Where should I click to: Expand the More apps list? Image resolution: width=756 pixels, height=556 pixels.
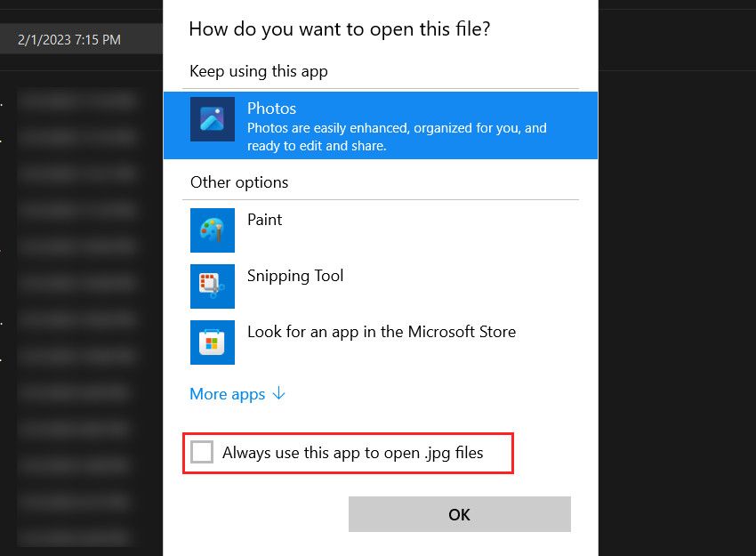coord(237,394)
